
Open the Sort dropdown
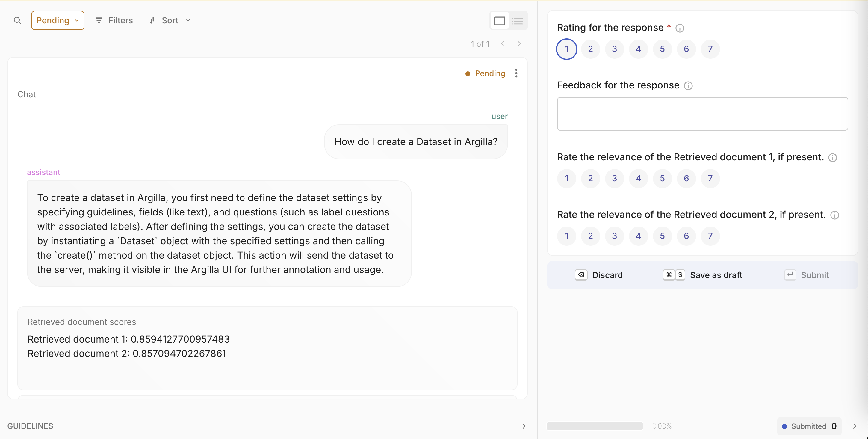[x=170, y=21]
